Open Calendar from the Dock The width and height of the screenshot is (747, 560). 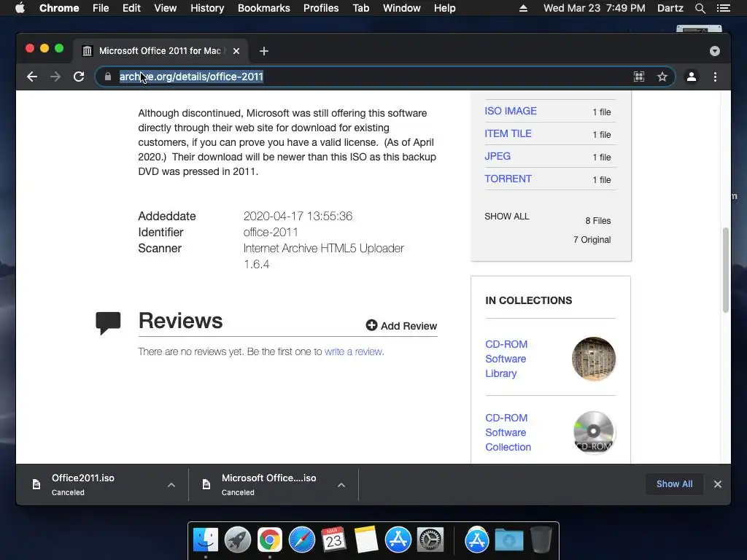(334, 540)
